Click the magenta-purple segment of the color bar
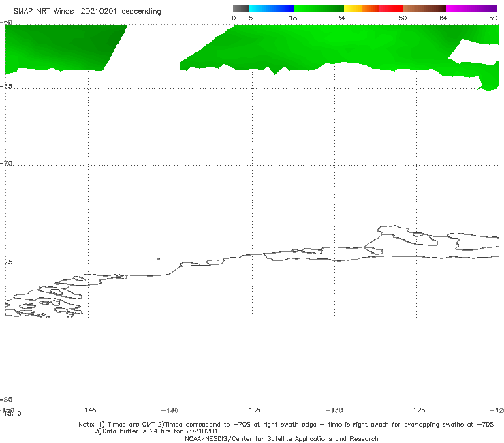 pos(471,8)
